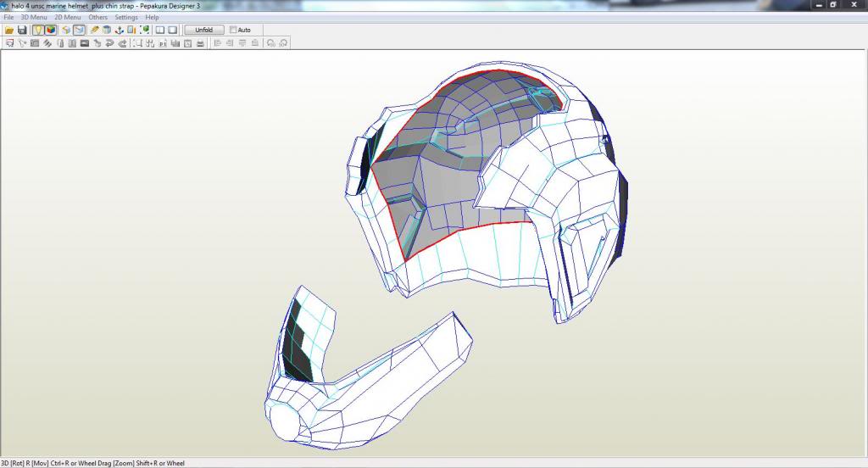Enable the Auto checkbox

233,30
